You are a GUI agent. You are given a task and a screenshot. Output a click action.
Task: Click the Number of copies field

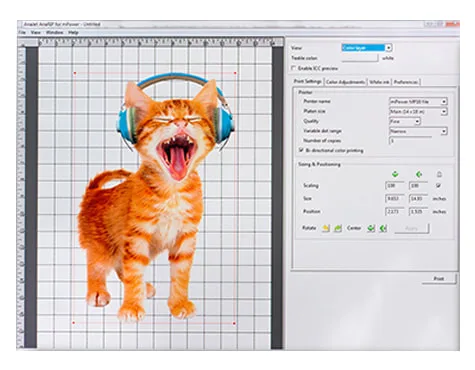point(411,141)
